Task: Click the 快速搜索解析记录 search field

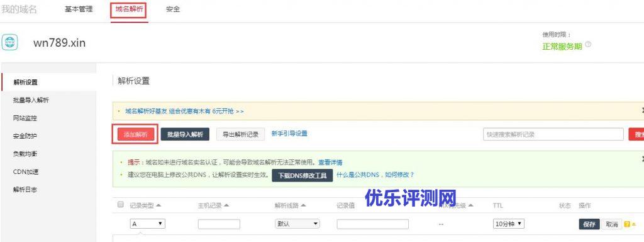Action: (x=553, y=134)
